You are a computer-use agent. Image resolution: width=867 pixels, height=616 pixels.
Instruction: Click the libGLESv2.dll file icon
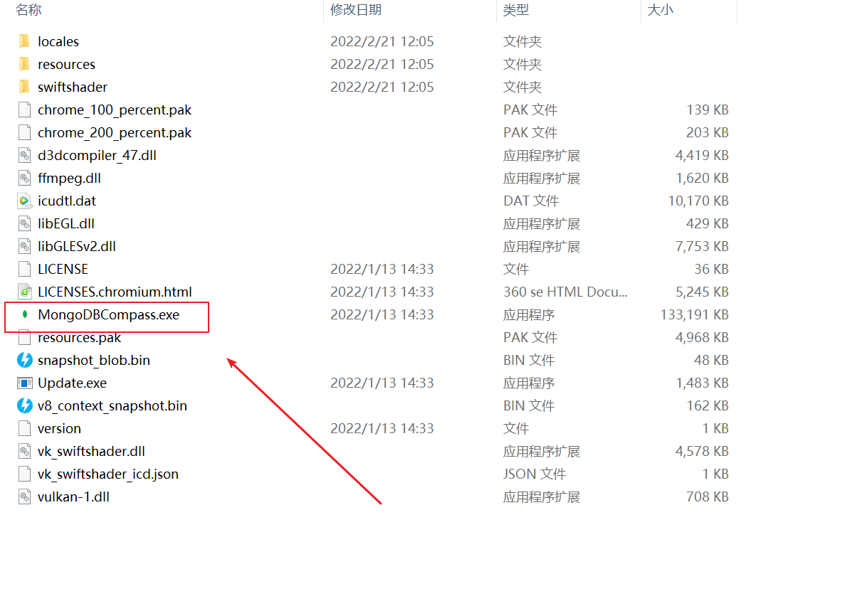click(25, 246)
